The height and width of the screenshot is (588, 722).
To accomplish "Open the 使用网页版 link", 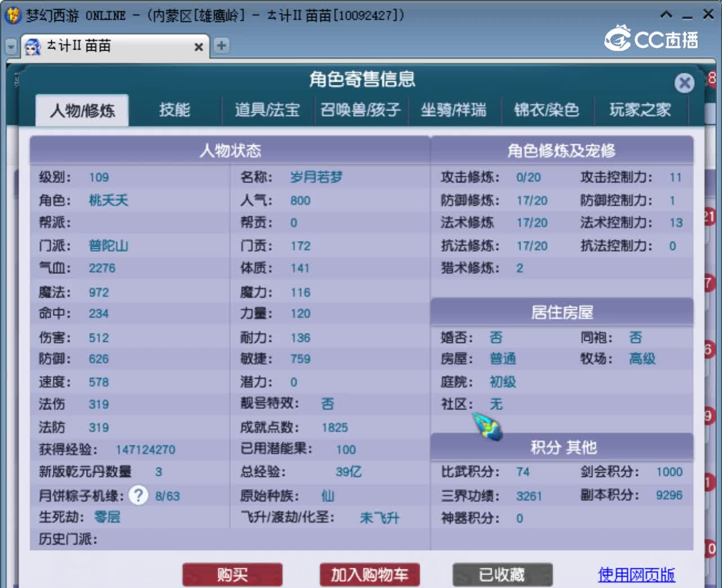I will 636,574.
